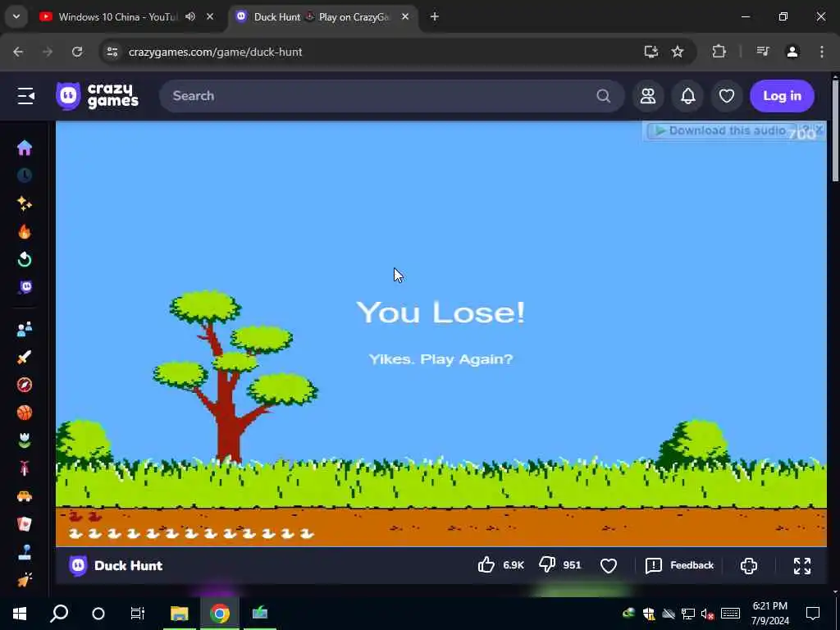Screen dimensions: 840x630
Task: Open favorites heart icon in header
Action: pos(727,96)
